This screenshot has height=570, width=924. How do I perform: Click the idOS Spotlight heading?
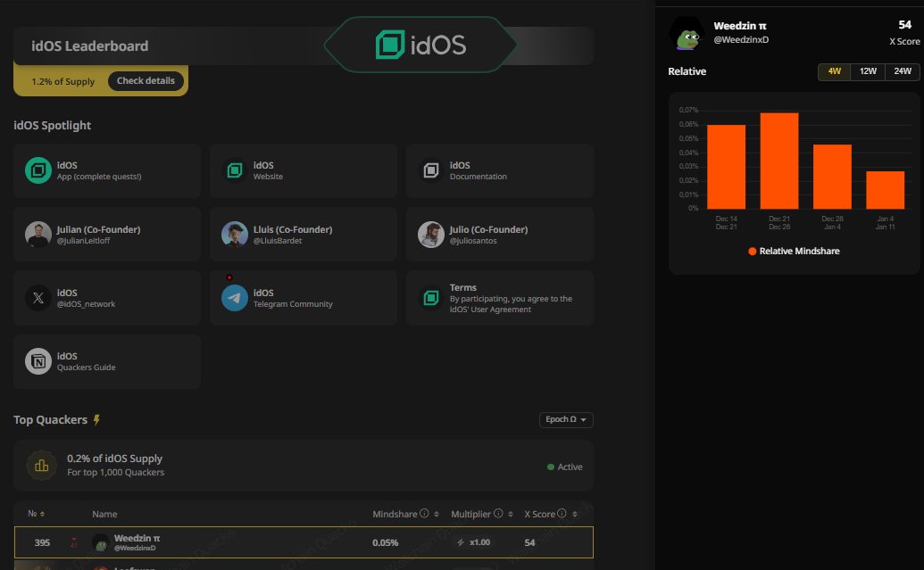[x=53, y=126]
